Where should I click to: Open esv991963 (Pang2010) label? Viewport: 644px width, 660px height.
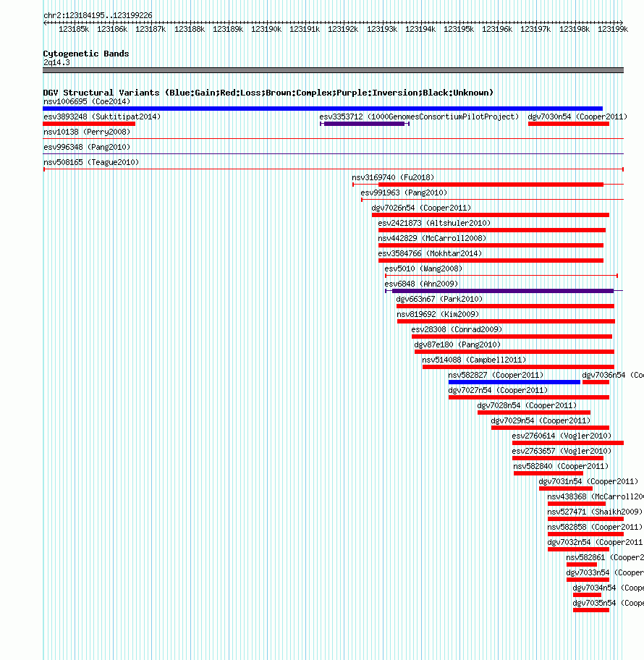pyautogui.click(x=404, y=192)
